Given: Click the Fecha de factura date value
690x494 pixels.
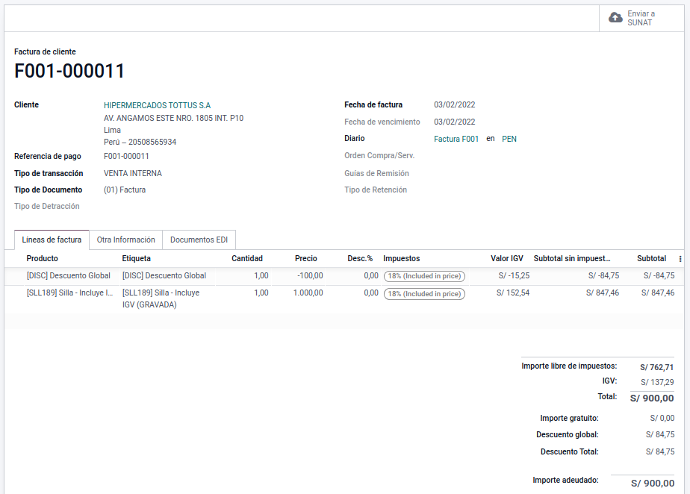Looking at the screenshot, I should 454,105.
